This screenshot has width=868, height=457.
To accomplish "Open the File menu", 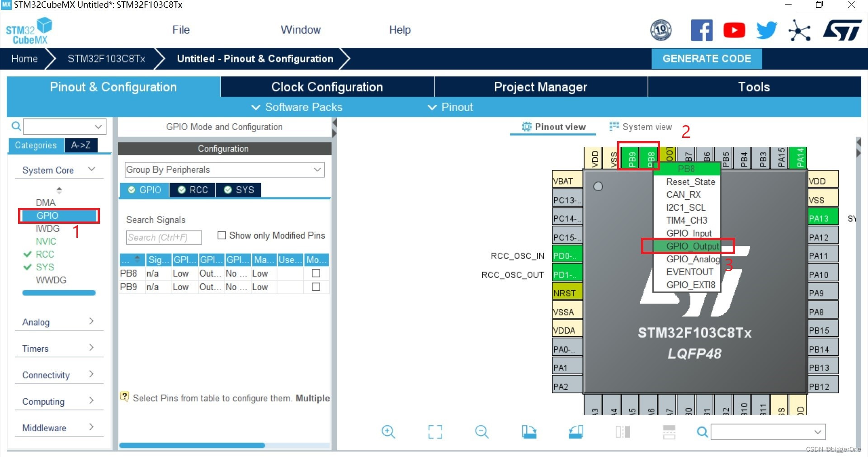I will pyautogui.click(x=181, y=30).
